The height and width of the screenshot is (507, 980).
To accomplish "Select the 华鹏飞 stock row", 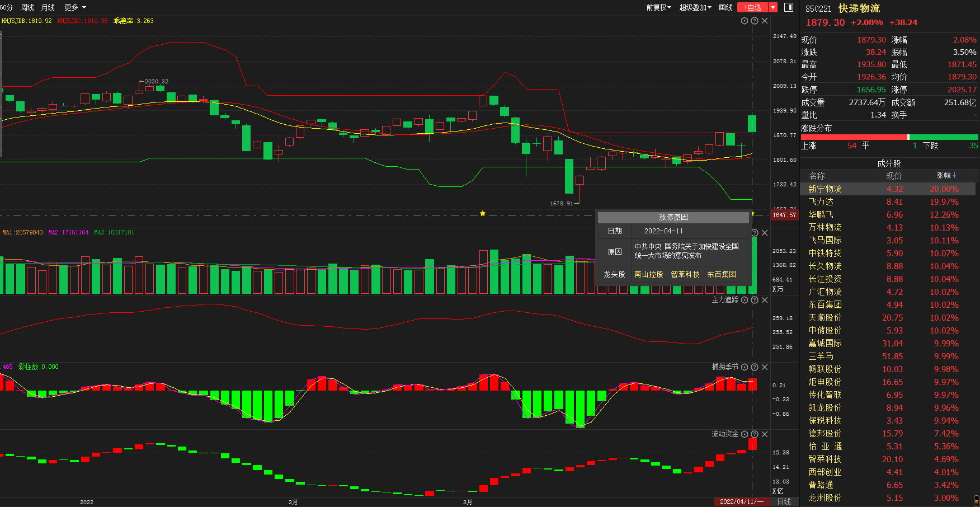I will tap(888, 215).
